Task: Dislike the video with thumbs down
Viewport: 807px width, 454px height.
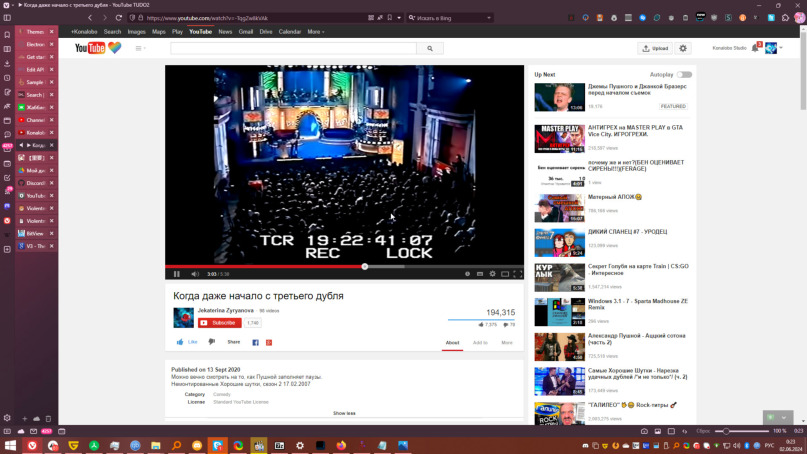Action: point(212,342)
